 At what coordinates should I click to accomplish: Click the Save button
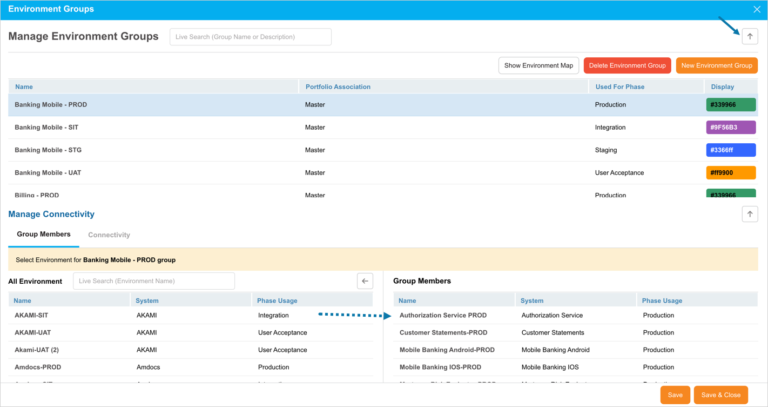tap(675, 395)
